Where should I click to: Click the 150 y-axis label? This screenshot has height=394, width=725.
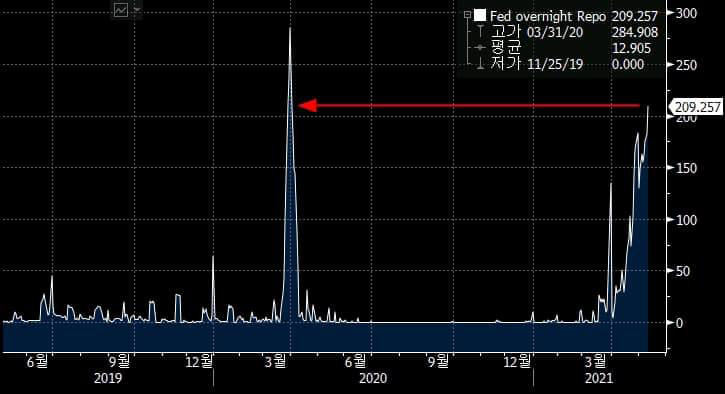(x=686, y=168)
